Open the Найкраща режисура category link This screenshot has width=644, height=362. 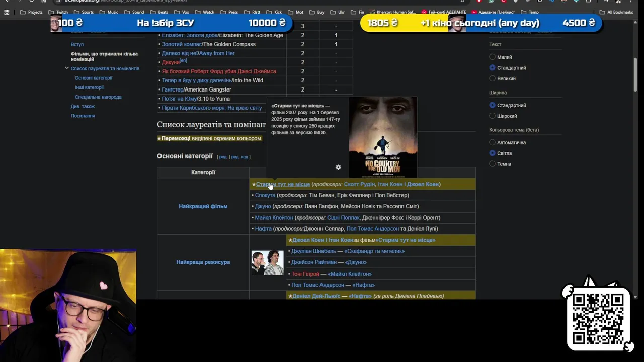pos(203,262)
